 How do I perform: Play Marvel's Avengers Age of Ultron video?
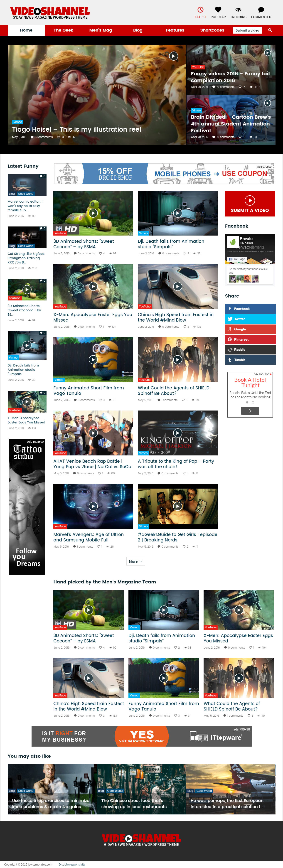pyautogui.click(x=93, y=506)
